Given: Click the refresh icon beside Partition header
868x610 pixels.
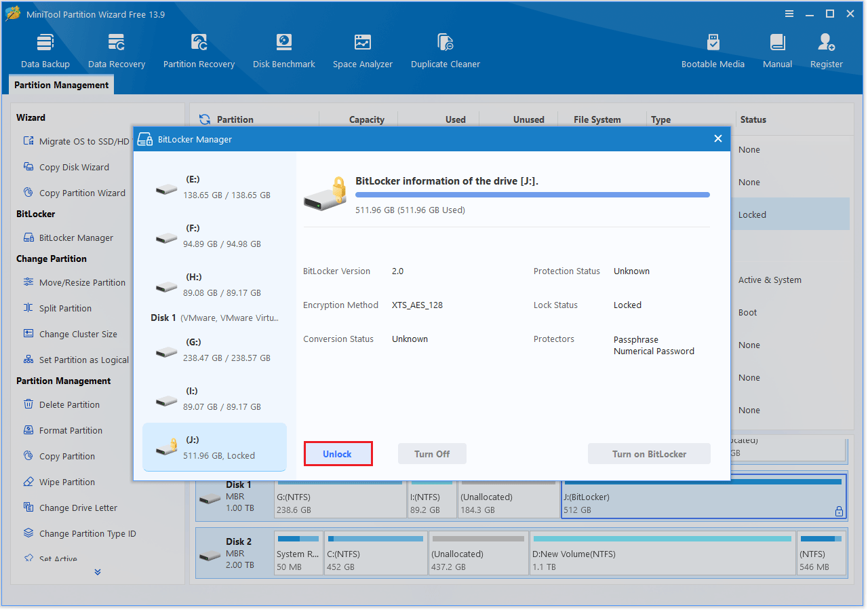Looking at the screenshot, I should point(204,119).
